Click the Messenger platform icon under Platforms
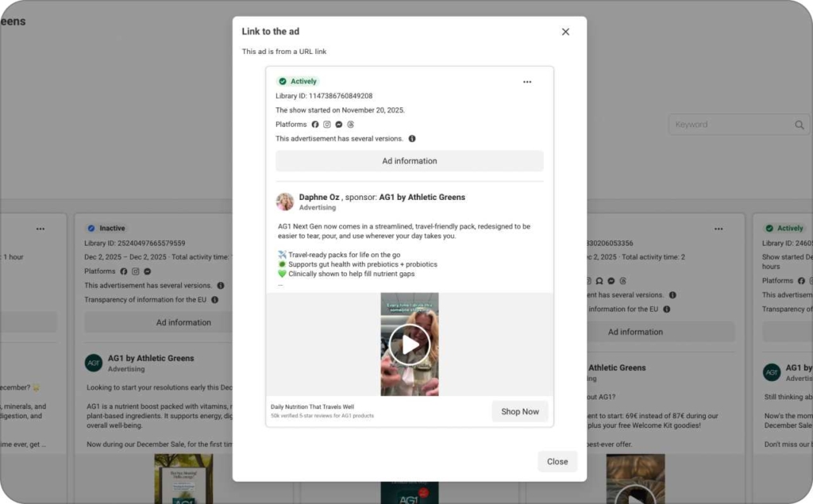The height and width of the screenshot is (504, 813). point(339,124)
